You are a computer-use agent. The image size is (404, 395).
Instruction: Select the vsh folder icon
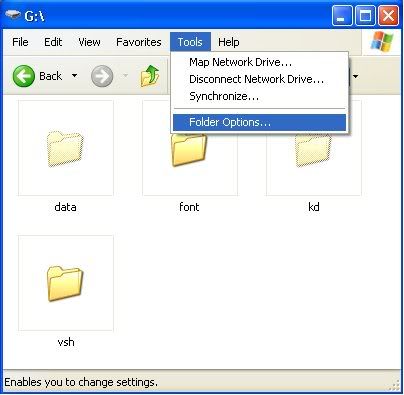(65, 284)
